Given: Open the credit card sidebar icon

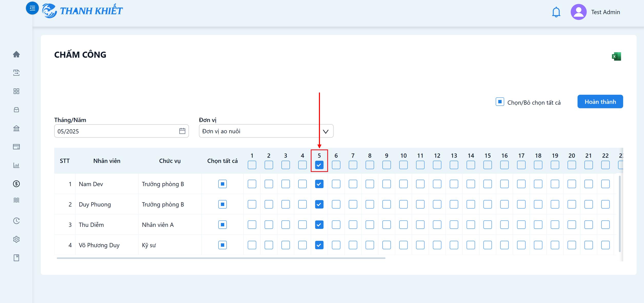Looking at the screenshot, I should point(16,147).
